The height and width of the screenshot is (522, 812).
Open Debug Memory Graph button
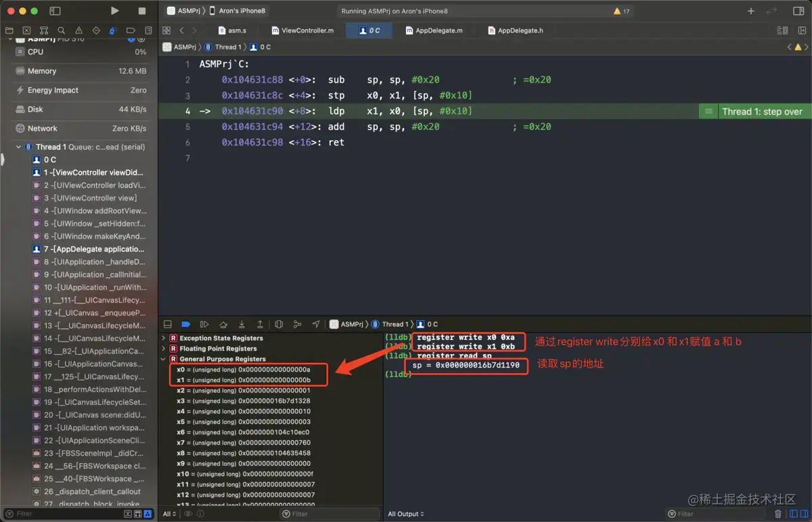click(x=297, y=324)
